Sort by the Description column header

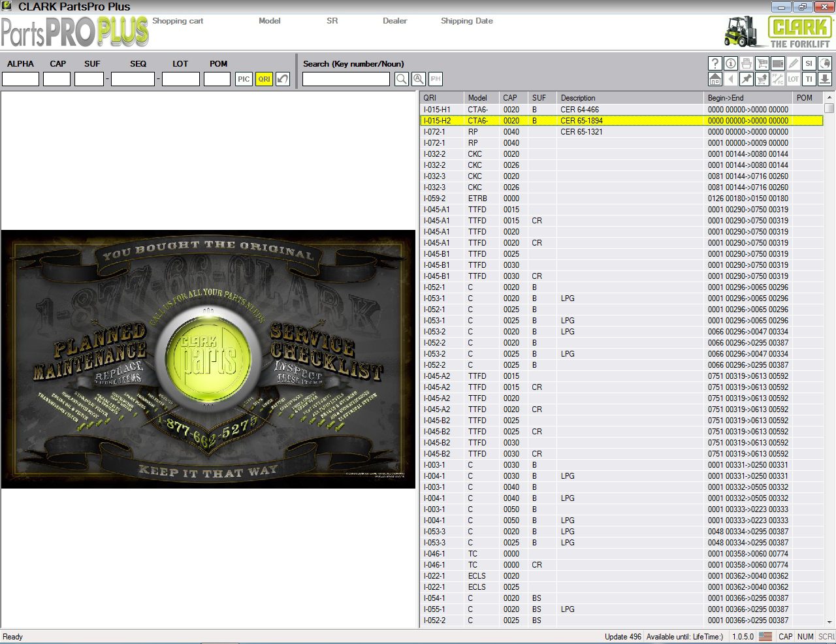630,98
